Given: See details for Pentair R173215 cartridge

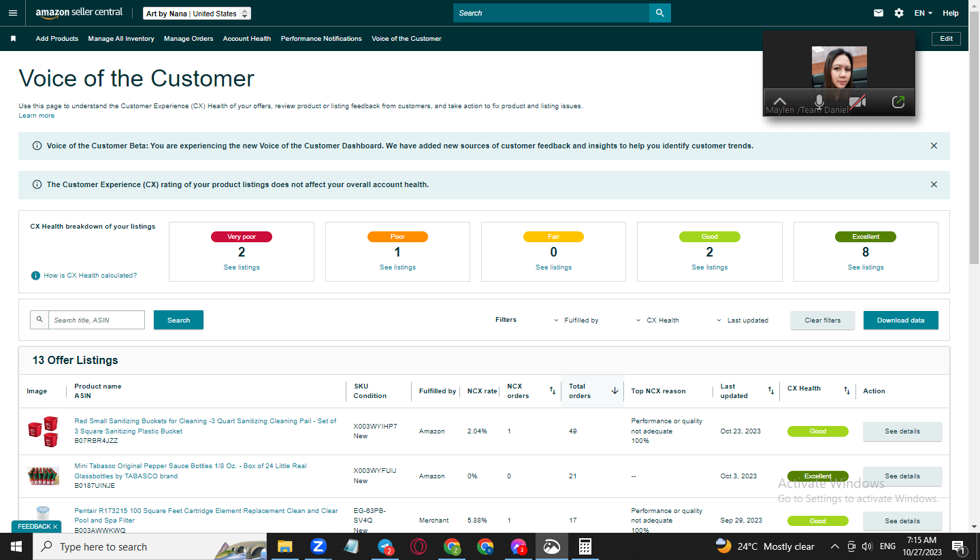Looking at the screenshot, I should pyautogui.click(x=902, y=521).
